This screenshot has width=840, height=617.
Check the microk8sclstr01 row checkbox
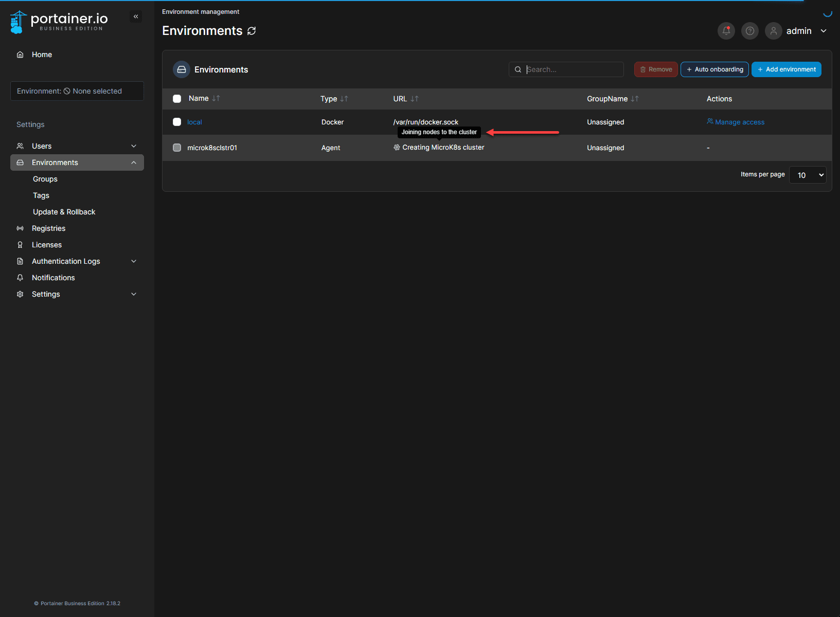[177, 148]
